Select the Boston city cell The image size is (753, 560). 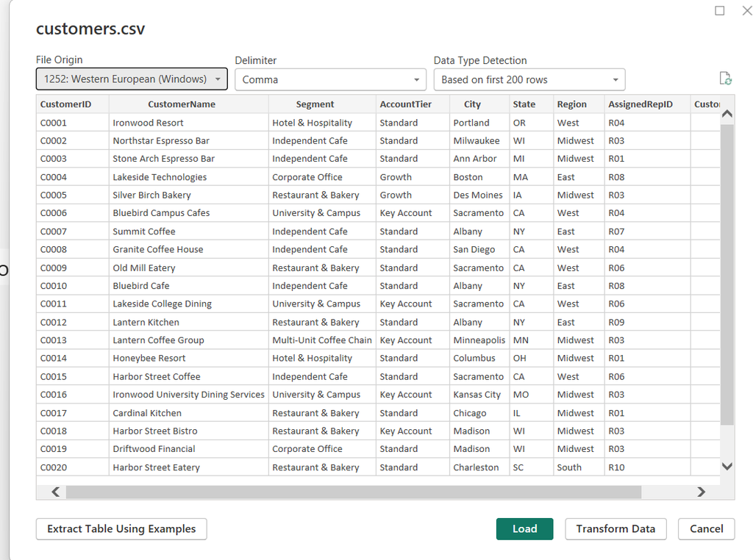pos(479,177)
